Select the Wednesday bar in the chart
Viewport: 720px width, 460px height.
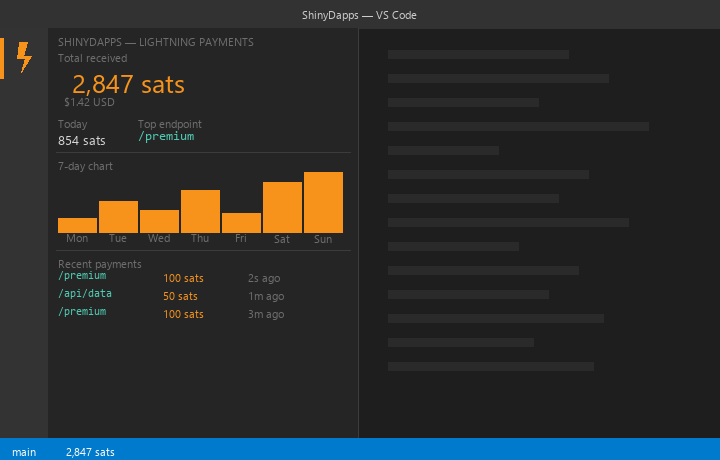pyautogui.click(x=159, y=221)
